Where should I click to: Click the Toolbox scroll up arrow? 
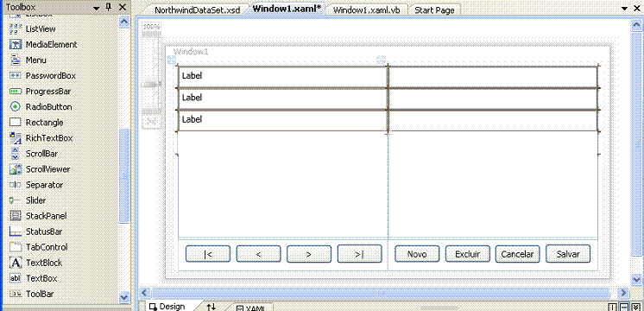point(124,22)
